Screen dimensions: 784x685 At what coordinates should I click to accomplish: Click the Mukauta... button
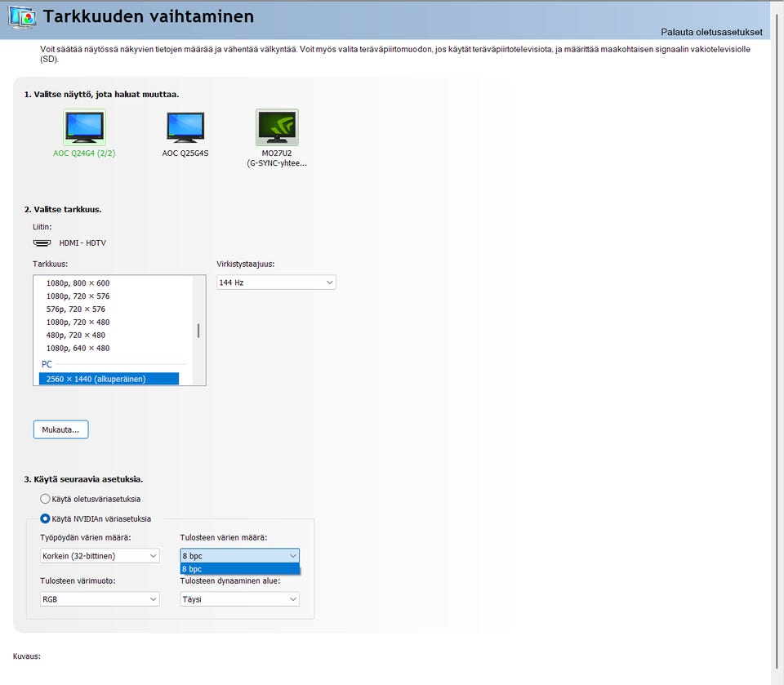click(61, 429)
